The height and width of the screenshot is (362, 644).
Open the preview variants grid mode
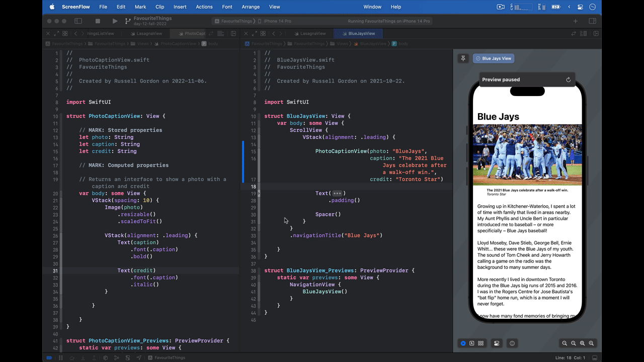pyautogui.click(x=480, y=343)
